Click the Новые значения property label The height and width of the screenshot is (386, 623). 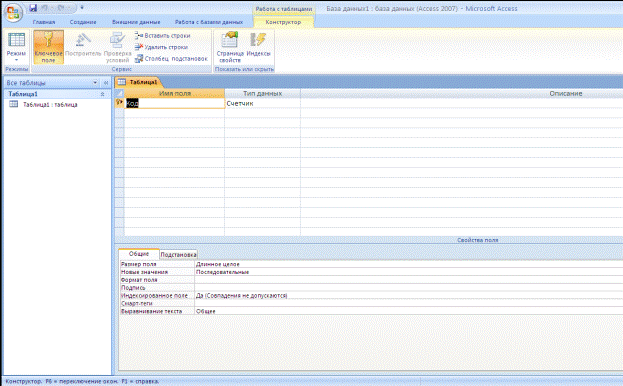(x=144, y=272)
